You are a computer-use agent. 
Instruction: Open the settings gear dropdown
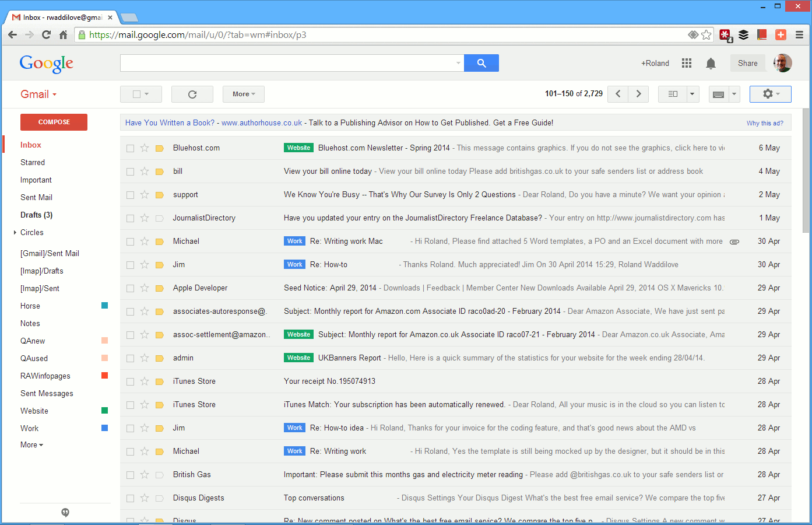770,94
